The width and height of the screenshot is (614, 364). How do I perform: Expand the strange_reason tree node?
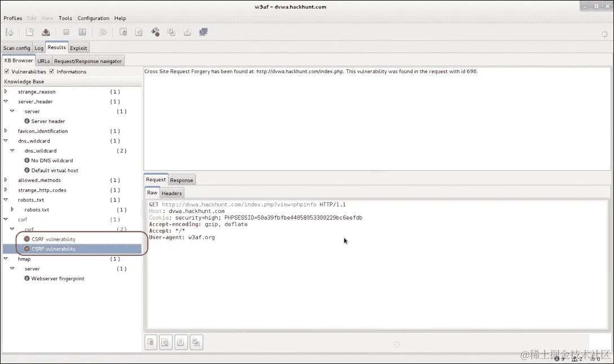click(6, 91)
